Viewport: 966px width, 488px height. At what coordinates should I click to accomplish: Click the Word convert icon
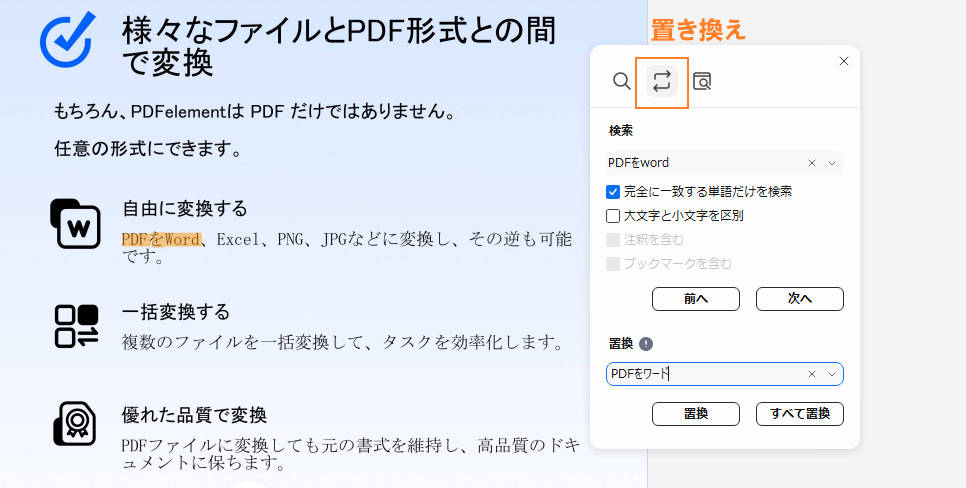tap(76, 223)
